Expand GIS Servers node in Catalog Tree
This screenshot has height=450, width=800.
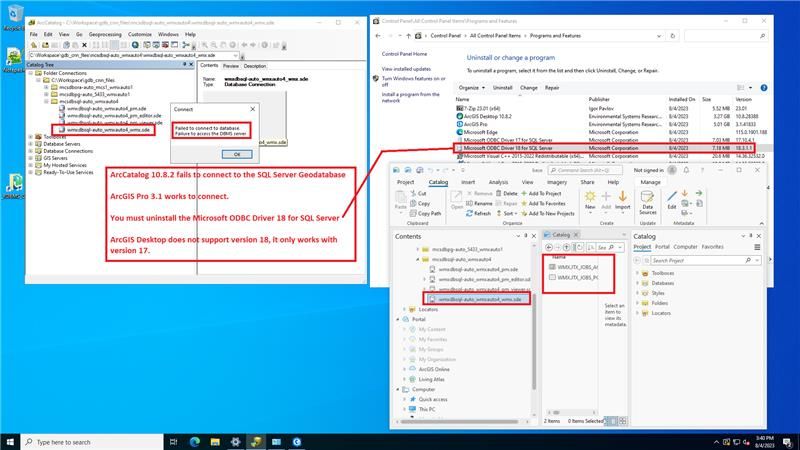point(31,158)
